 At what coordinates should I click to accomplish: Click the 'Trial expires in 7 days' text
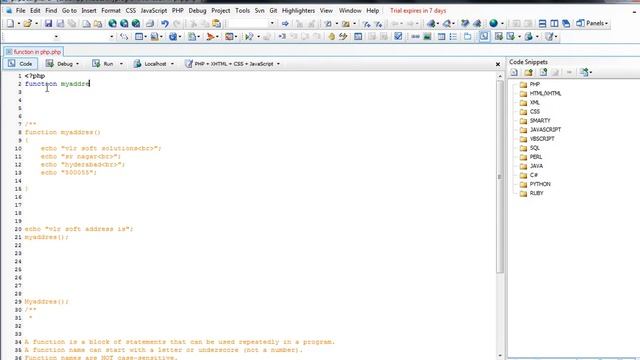(418, 11)
